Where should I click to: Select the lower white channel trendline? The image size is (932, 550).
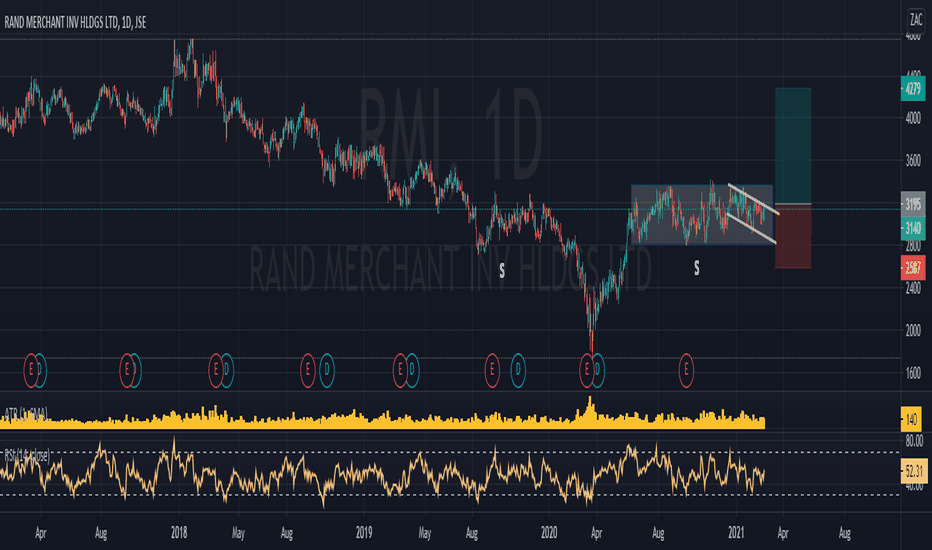tap(751, 228)
